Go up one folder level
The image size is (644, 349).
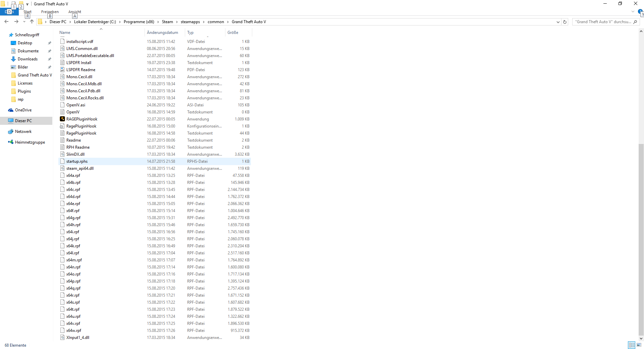pos(32,21)
